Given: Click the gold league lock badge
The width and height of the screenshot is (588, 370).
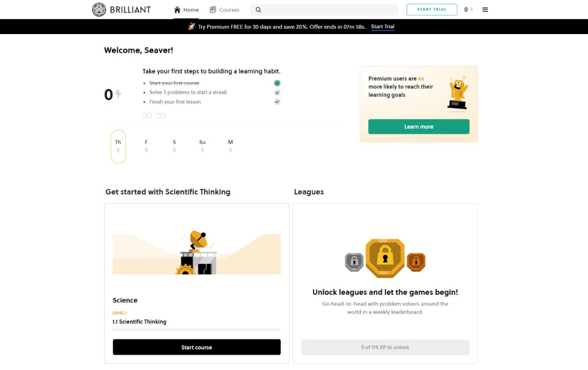Looking at the screenshot, I should 385,258.
